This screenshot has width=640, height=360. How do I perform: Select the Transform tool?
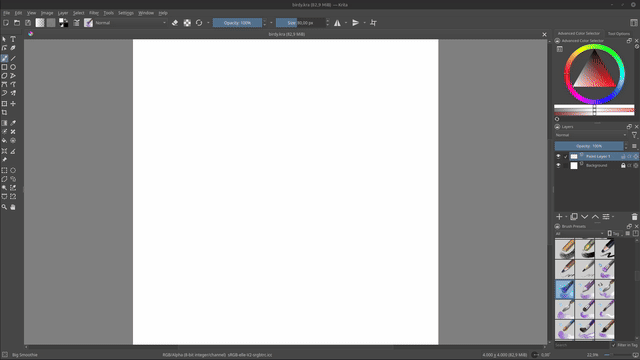[4, 104]
